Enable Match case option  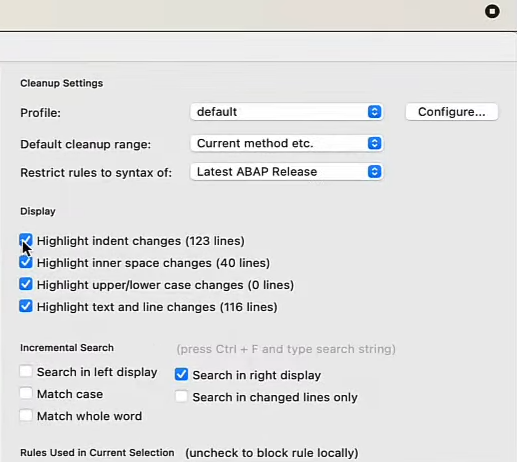click(x=26, y=393)
